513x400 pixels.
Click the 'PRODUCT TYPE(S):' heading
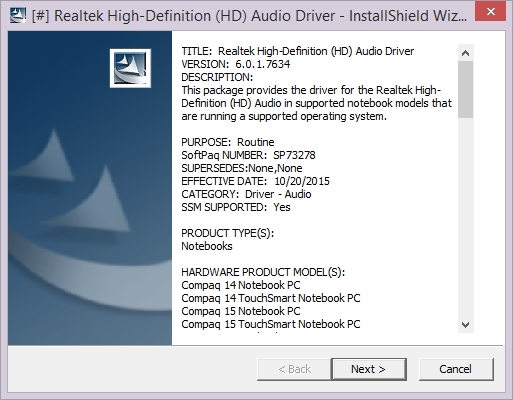click(228, 233)
